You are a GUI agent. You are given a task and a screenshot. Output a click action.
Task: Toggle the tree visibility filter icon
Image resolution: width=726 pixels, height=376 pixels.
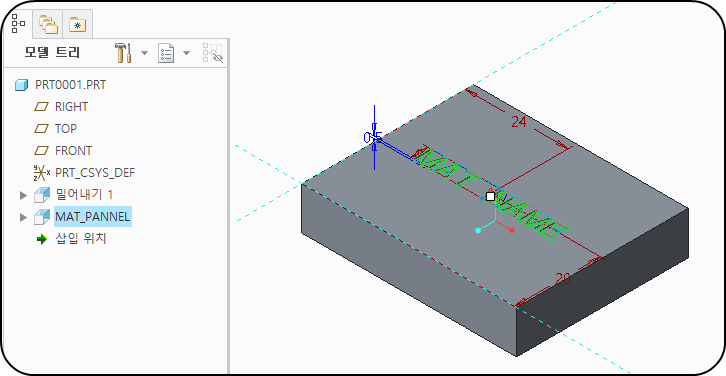click(x=213, y=53)
